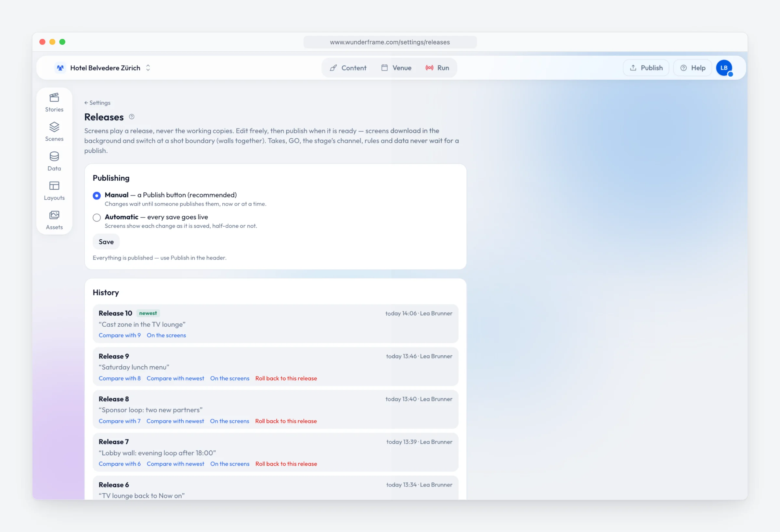Click "today 14:06 · Lea Brunner" timestamp
The height and width of the screenshot is (532, 780).
point(419,313)
